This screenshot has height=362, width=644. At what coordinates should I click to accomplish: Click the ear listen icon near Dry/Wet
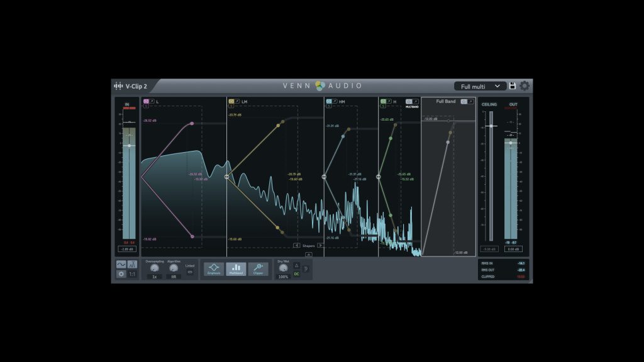(306, 270)
